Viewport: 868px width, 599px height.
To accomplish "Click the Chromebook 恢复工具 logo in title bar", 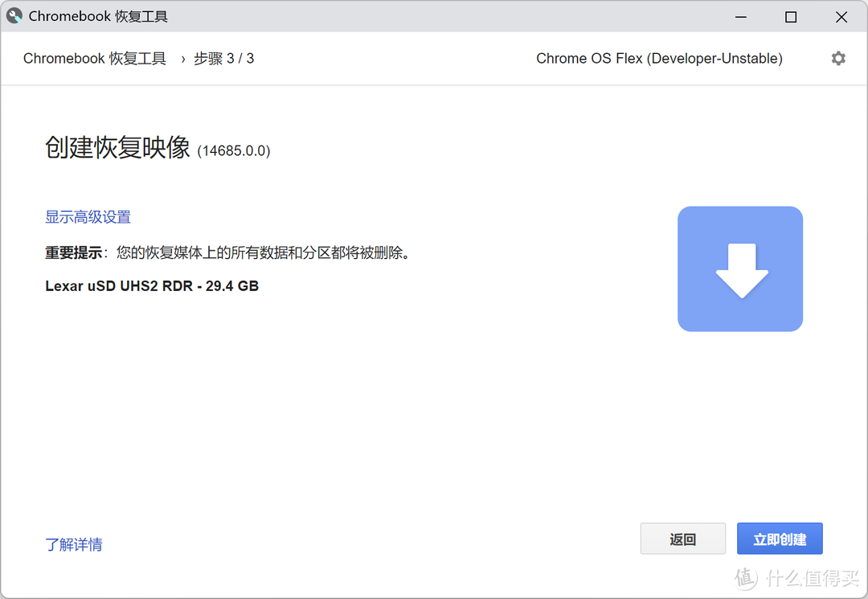I will (x=14, y=15).
